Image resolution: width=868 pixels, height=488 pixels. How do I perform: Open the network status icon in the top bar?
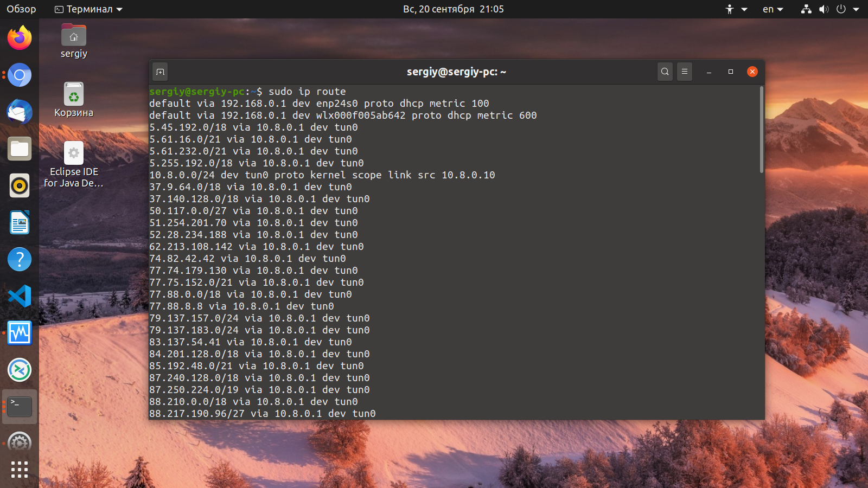point(807,9)
